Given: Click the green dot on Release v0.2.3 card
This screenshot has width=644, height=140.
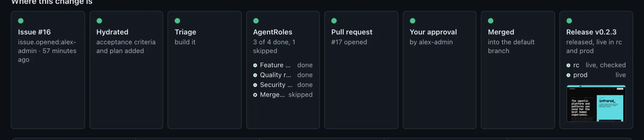Looking at the screenshot, I should point(569,21).
